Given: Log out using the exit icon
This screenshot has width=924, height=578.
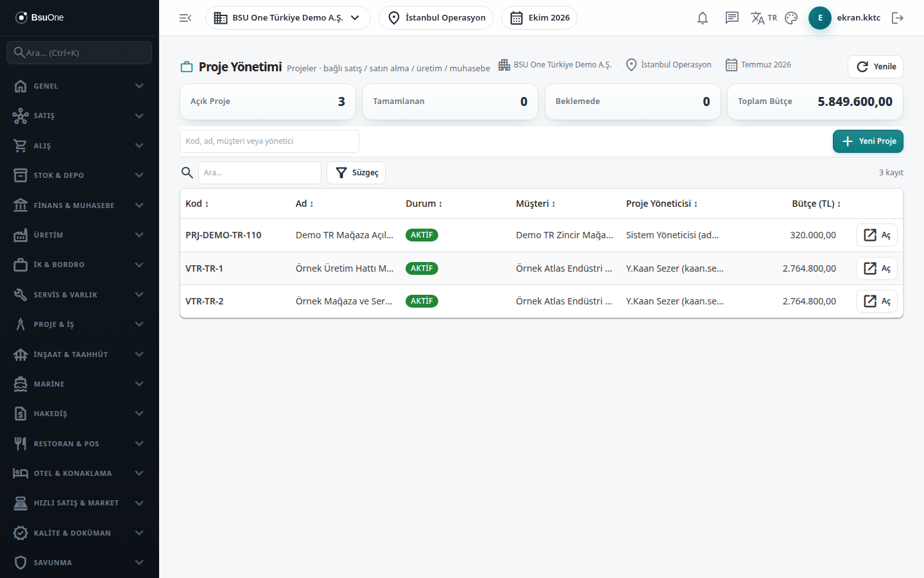Looking at the screenshot, I should point(898,18).
